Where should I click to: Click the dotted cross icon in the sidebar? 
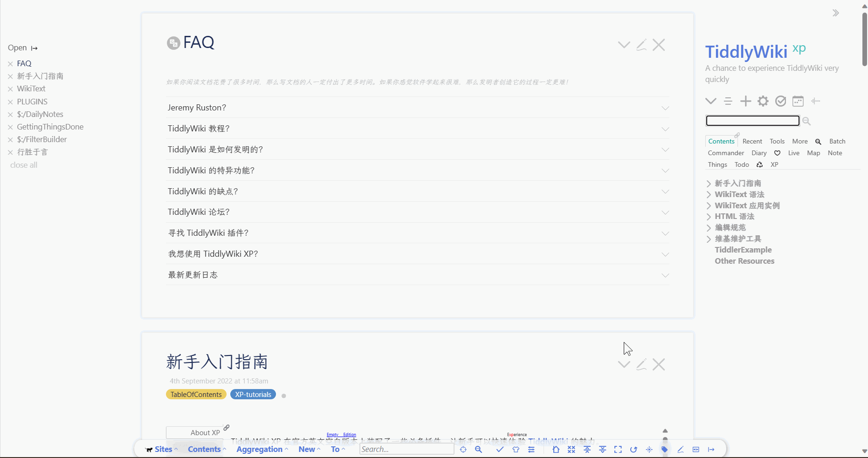[x=815, y=101]
